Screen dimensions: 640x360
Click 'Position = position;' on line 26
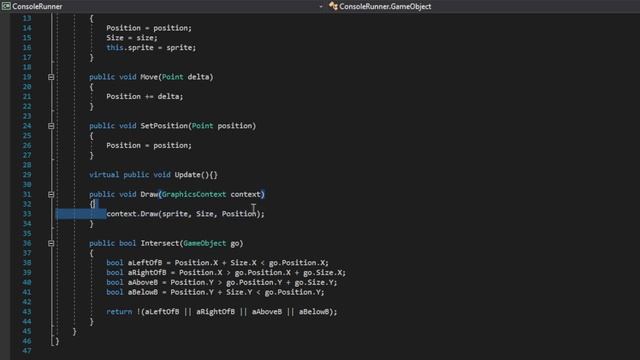tap(149, 145)
